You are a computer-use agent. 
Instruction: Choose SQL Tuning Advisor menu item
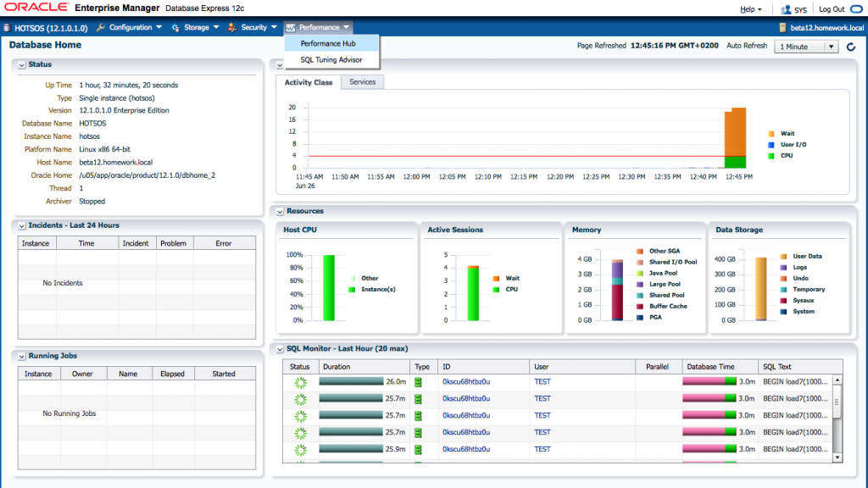(331, 60)
